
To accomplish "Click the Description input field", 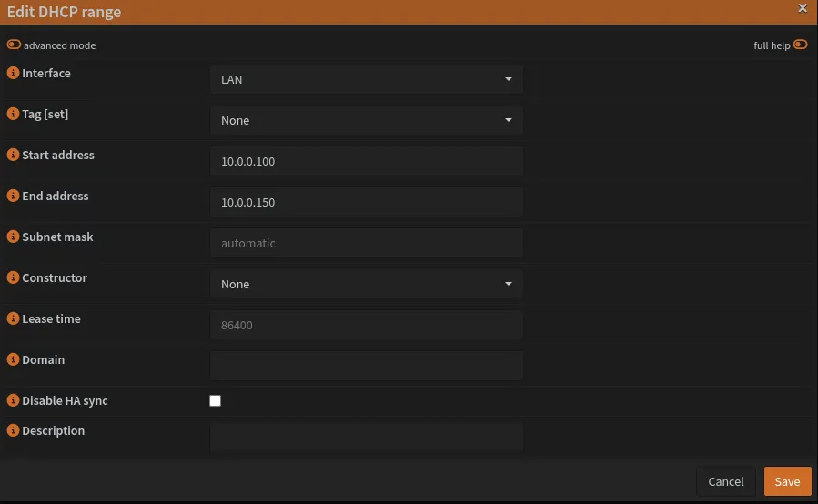I will (x=366, y=438).
